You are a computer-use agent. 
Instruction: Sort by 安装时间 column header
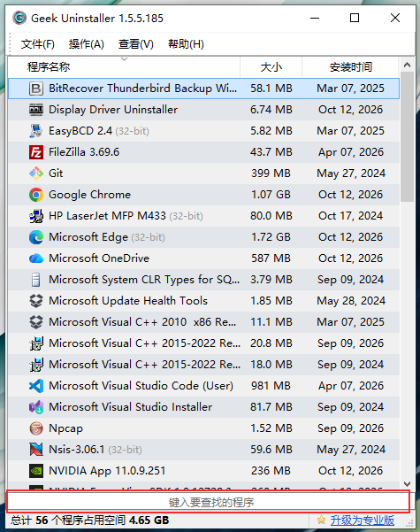pos(350,67)
